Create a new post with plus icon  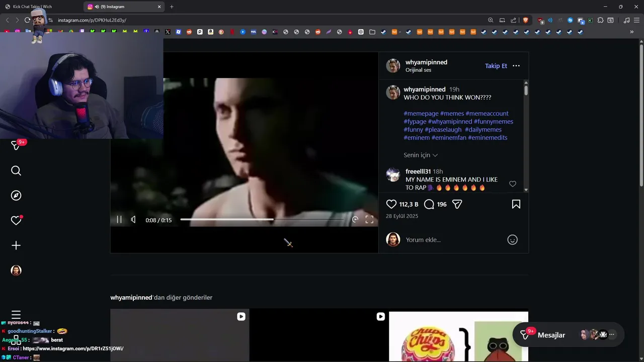point(16,245)
